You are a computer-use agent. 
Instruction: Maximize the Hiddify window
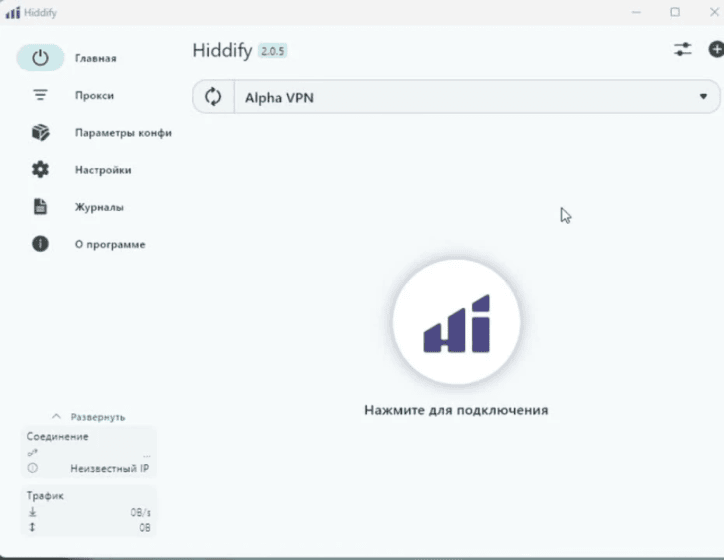click(x=675, y=12)
